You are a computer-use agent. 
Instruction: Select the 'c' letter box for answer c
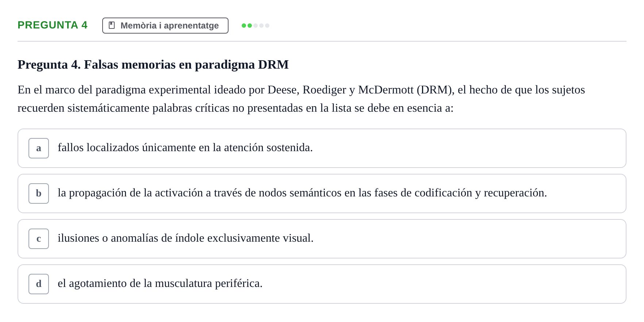(x=39, y=239)
